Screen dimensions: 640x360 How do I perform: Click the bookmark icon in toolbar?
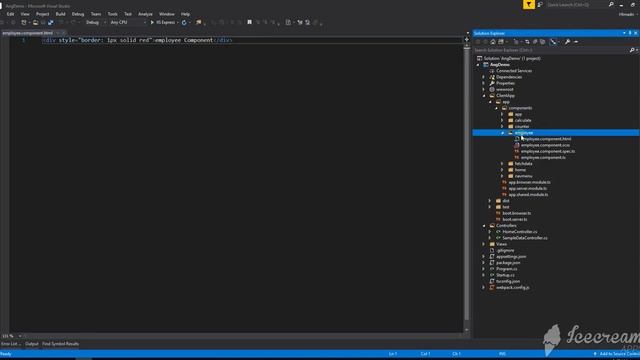(x=249, y=22)
